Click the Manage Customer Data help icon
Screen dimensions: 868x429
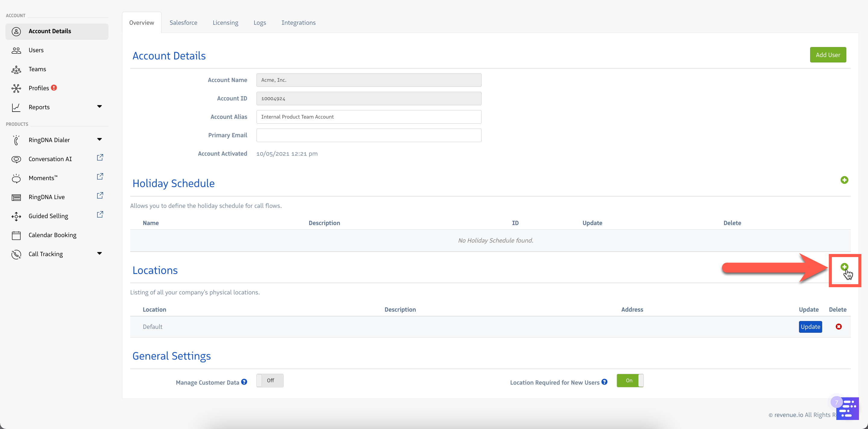(x=244, y=382)
